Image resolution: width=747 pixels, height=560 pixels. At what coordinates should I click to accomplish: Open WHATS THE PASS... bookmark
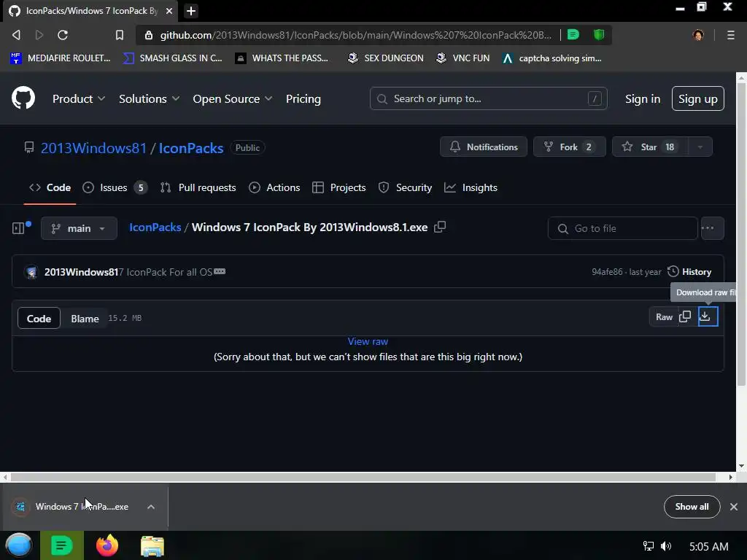click(282, 58)
